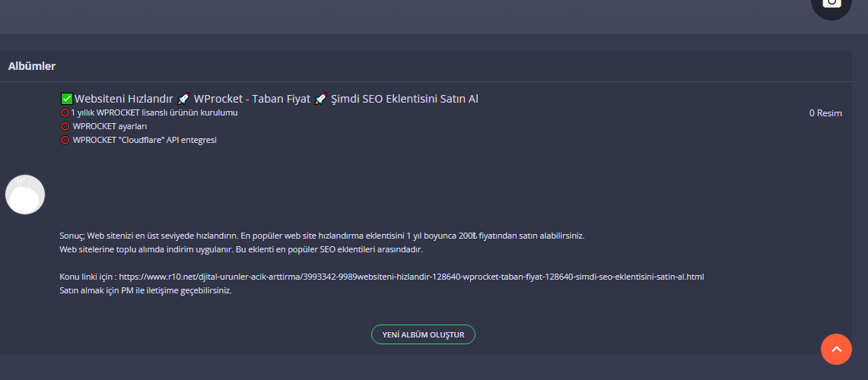The height and width of the screenshot is (380, 868).
Task: Click the 'Albümler' section heading
Action: (x=31, y=66)
